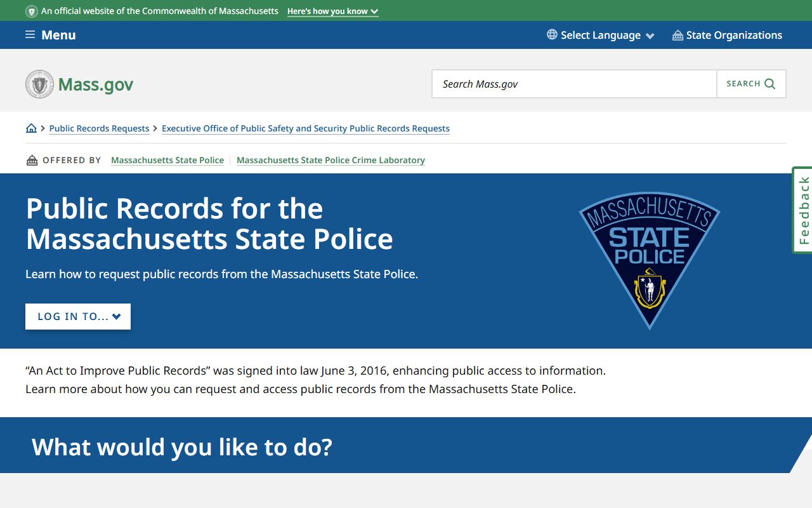Open Massachusetts State Police Crime Laboratory link

331,160
